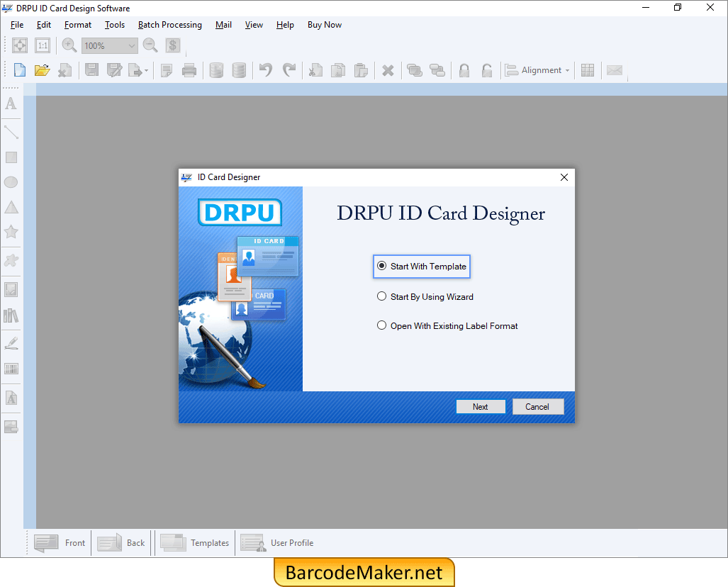Open the Edit menu
This screenshot has width=728, height=587.
point(44,25)
